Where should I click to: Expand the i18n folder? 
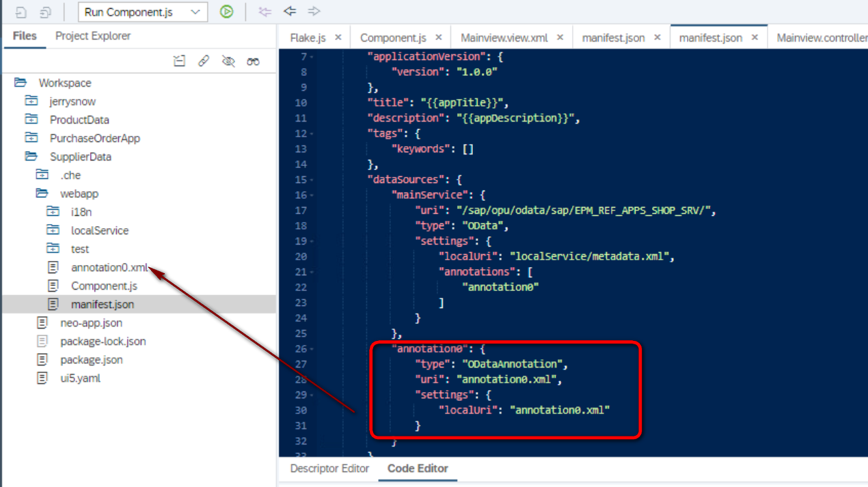[53, 212]
